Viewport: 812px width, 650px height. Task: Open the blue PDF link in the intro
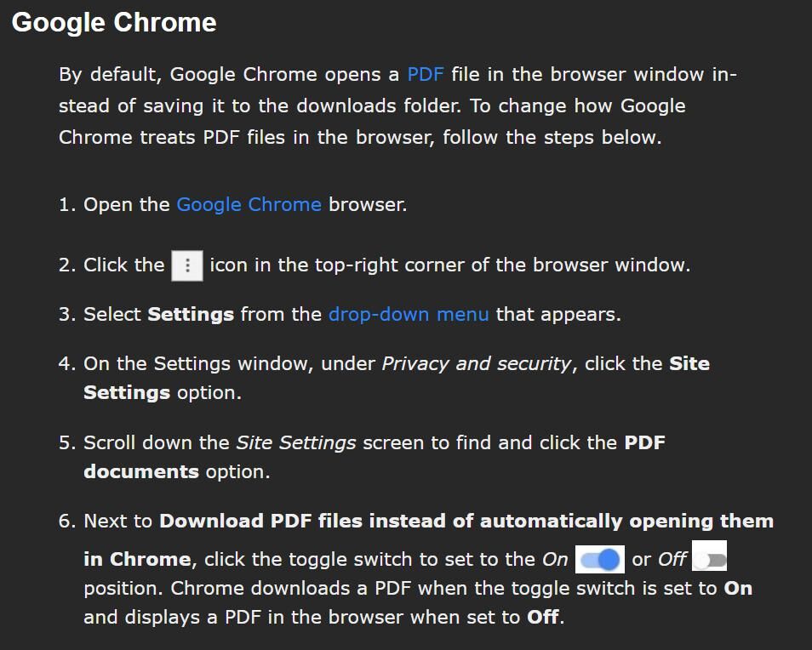click(426, 74)
